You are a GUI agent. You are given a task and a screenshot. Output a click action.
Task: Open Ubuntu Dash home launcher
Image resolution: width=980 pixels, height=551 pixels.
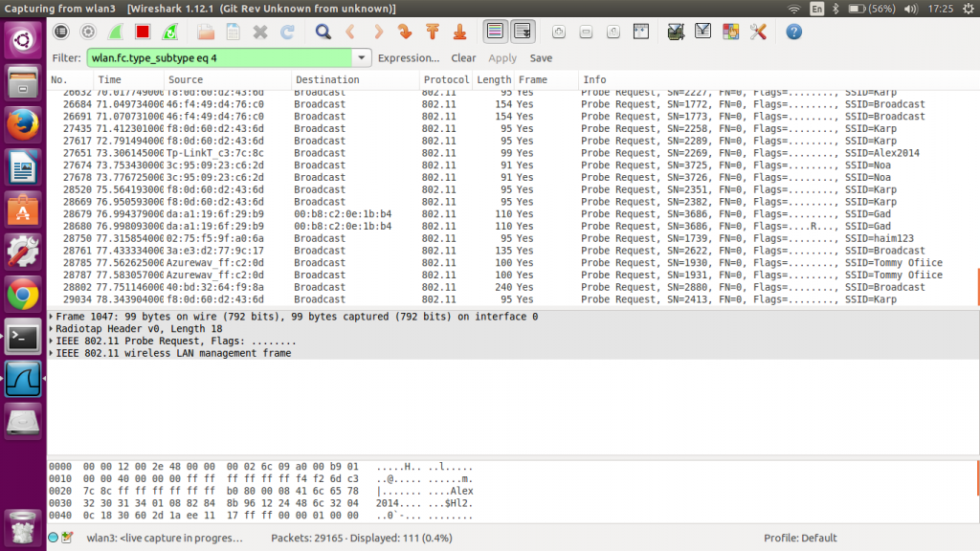(23, 40)
